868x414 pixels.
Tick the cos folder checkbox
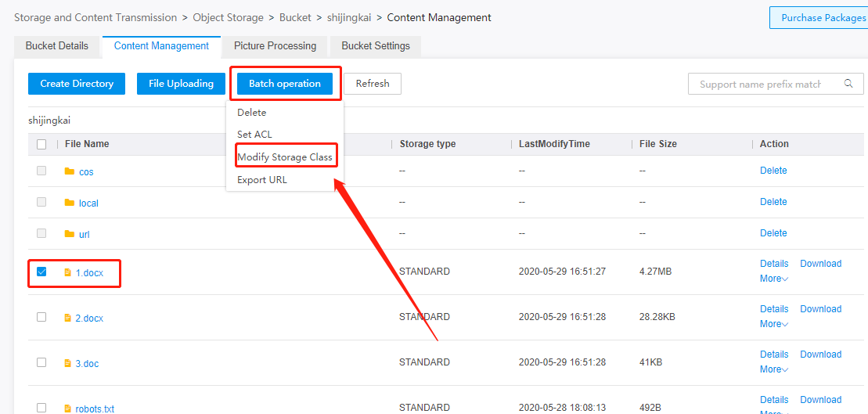tap(41, 171)
